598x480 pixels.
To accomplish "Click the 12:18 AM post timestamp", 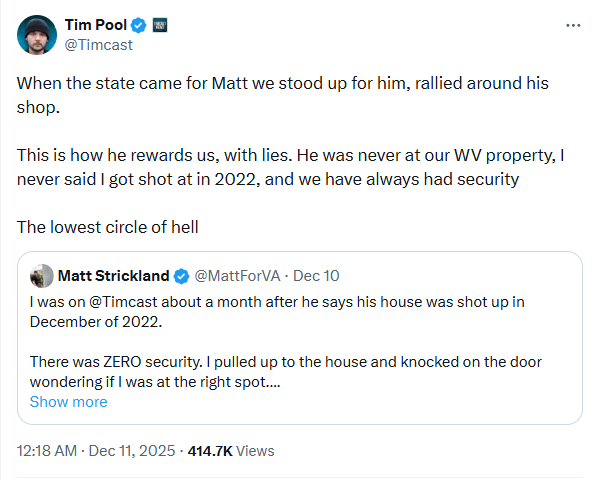I will pyautogui.click(x=47, y=451).
